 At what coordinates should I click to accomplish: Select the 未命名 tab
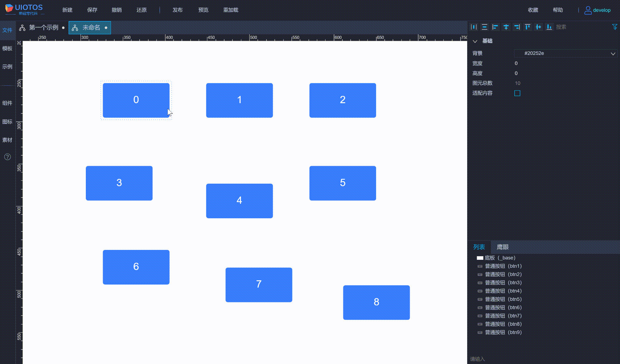pos(90,28)
